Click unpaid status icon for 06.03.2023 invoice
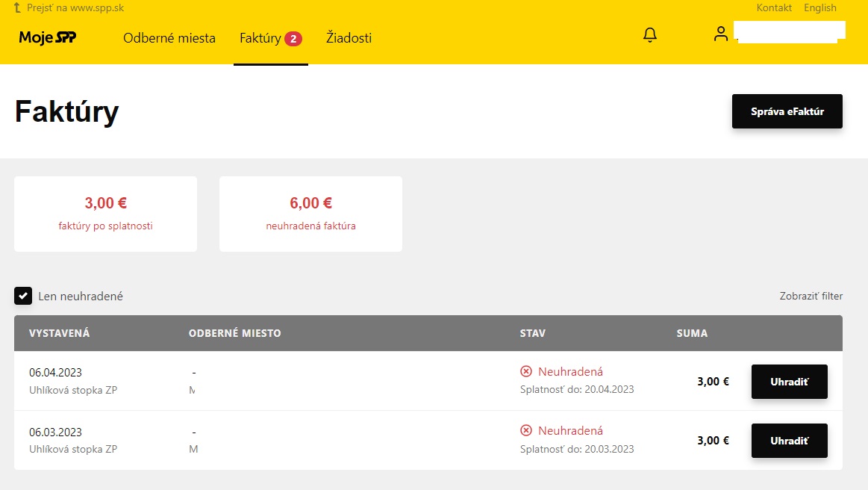Screen dimensions: 868x490 pyautogui.click(x=526, y=430)
